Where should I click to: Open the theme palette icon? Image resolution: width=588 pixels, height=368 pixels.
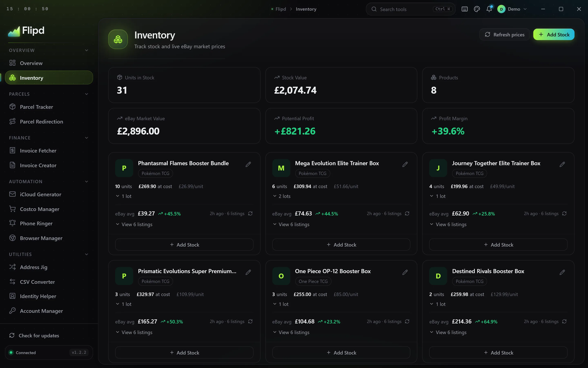(477, 9)
